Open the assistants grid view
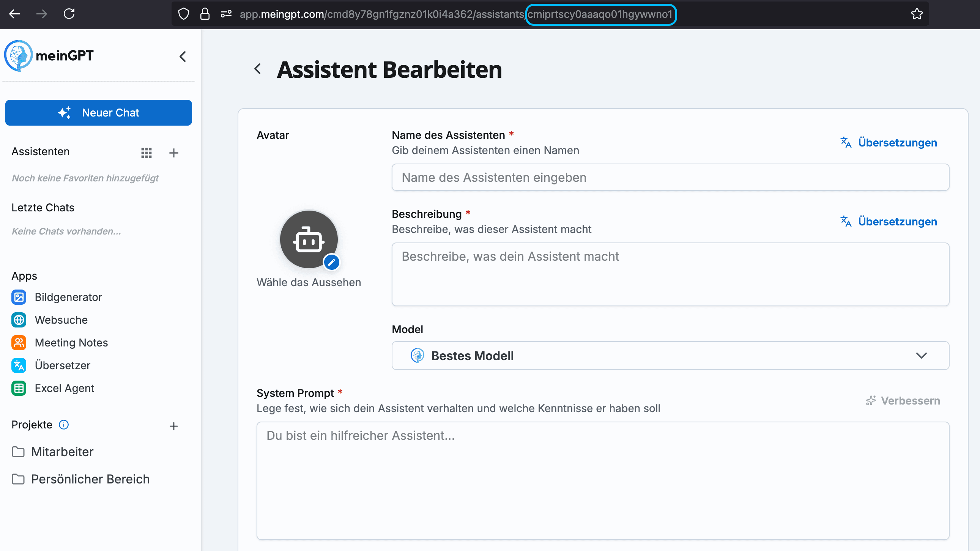This screenshot has height=551, width=980. [147, 153]
